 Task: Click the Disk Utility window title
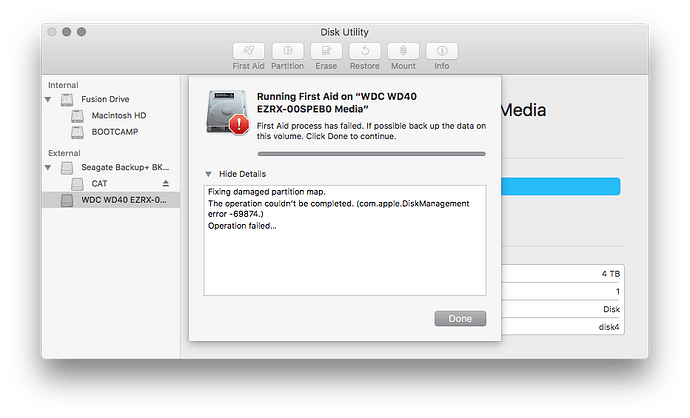click(x=345, y=32)
